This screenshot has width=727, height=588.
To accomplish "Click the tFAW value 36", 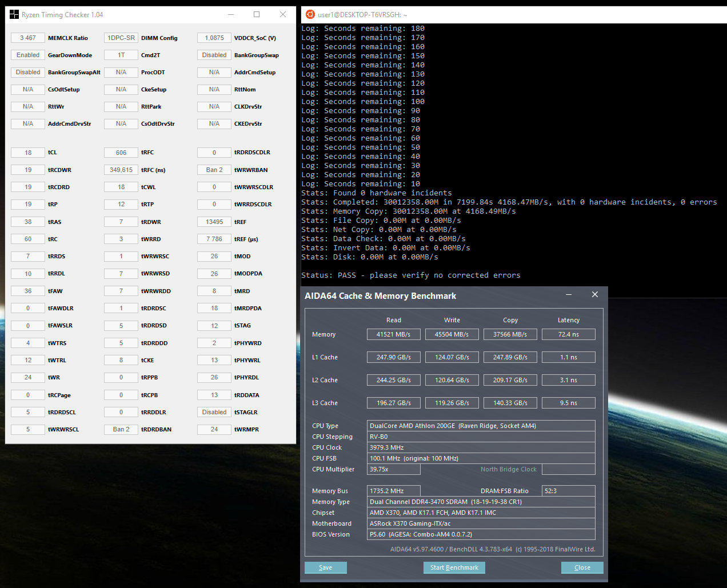I will 28,291.
